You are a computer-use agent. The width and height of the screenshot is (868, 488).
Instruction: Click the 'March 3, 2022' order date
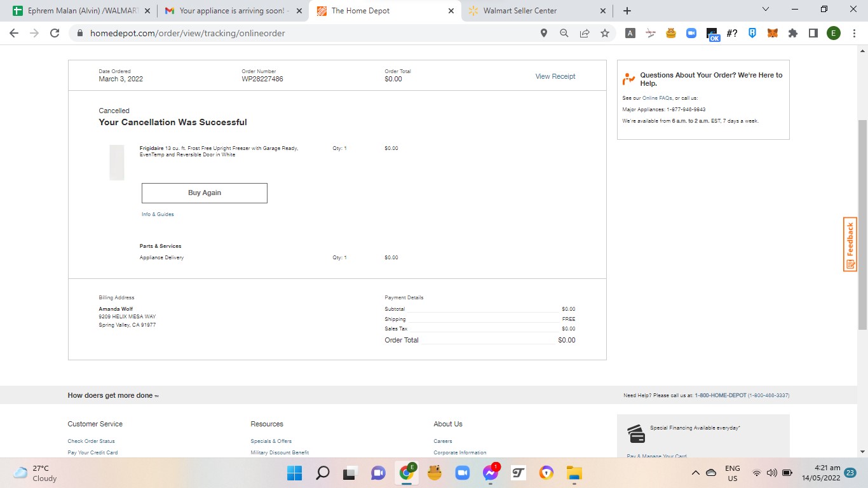121,79
